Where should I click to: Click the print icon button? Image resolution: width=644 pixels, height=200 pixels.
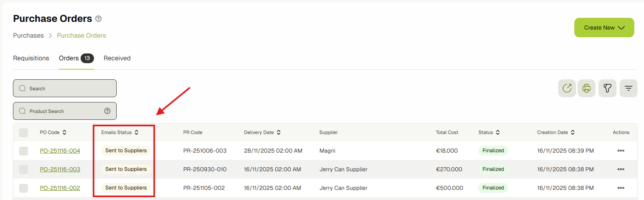586,88
